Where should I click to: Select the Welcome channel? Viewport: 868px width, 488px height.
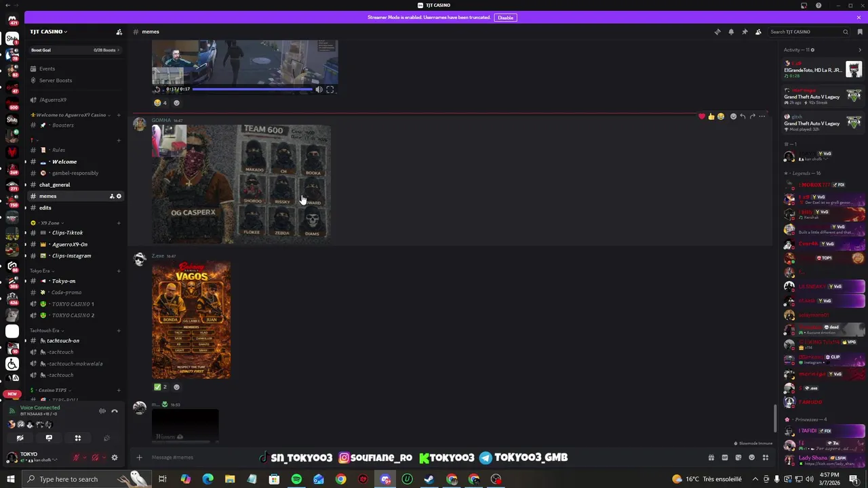[75, 161]
